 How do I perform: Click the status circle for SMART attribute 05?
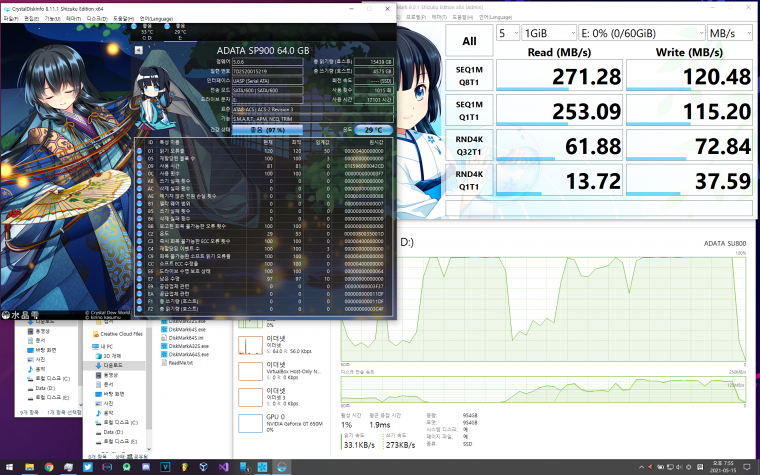140,158
